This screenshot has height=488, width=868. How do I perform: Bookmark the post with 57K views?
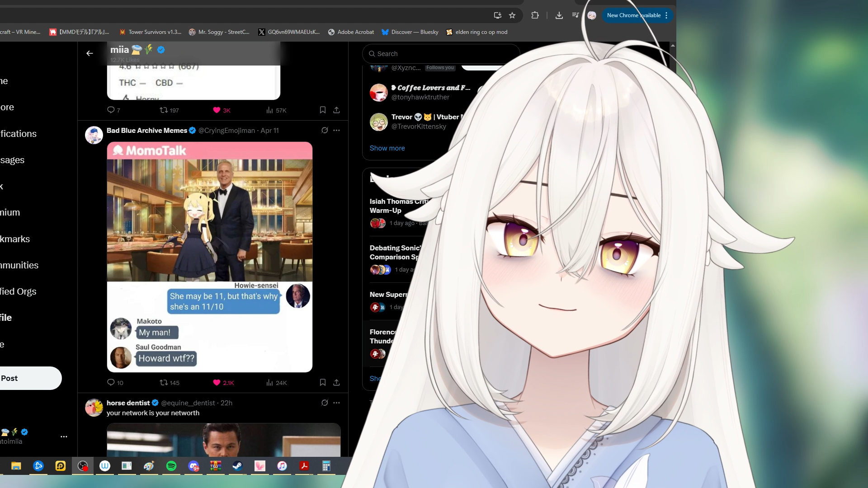(x=323, y=110)
